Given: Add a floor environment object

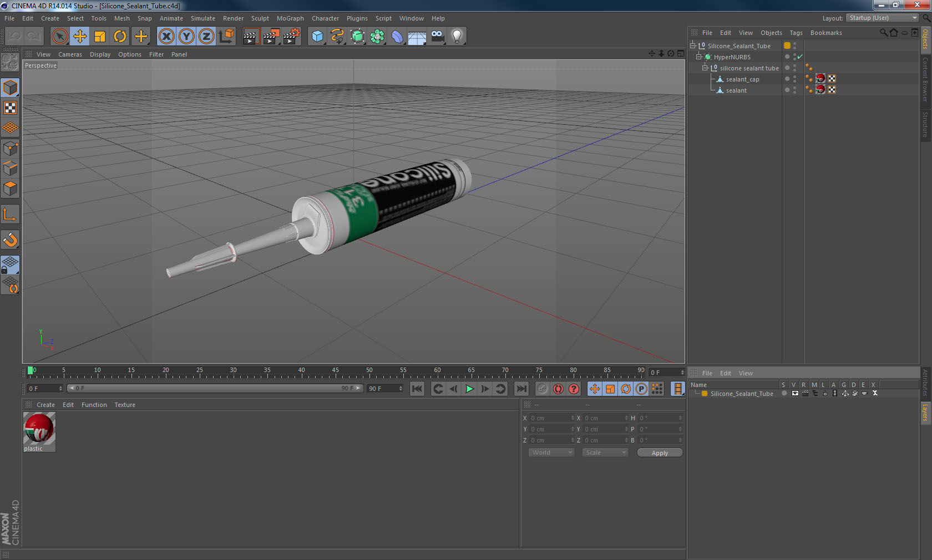Looking at the screenshot, I should click(x=417, y=37).
